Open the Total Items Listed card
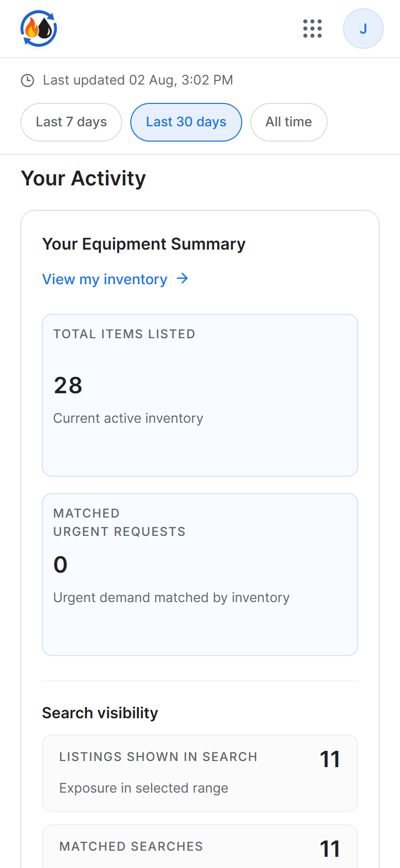 point(200,395)
